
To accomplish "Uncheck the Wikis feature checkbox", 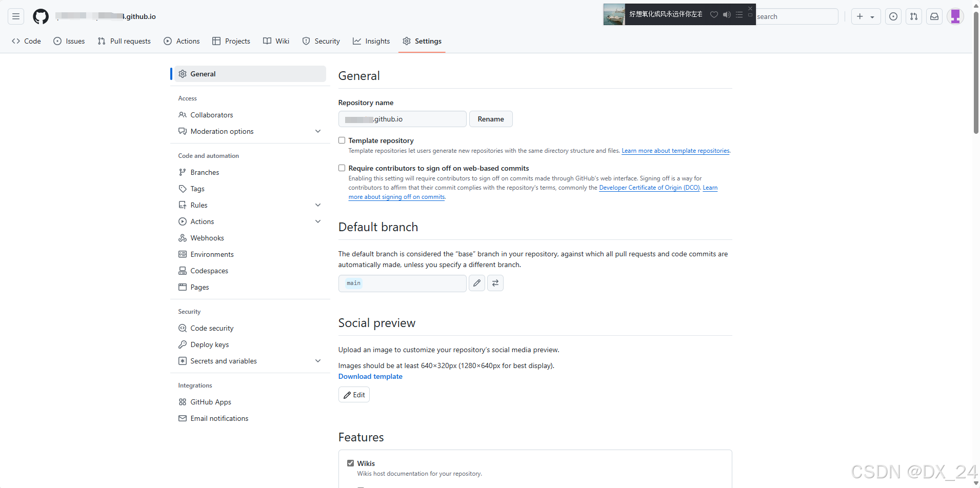I will pos(351,463).
